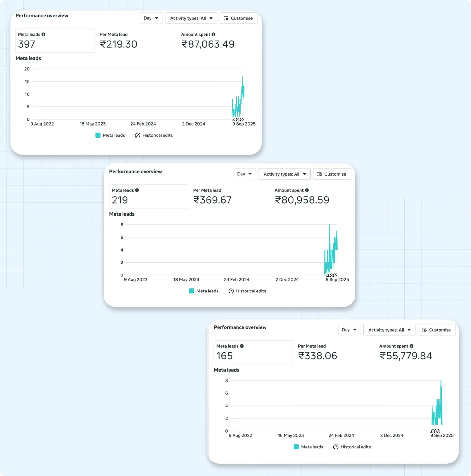Click Historical edits icon in top panel legend

[138, 135]
